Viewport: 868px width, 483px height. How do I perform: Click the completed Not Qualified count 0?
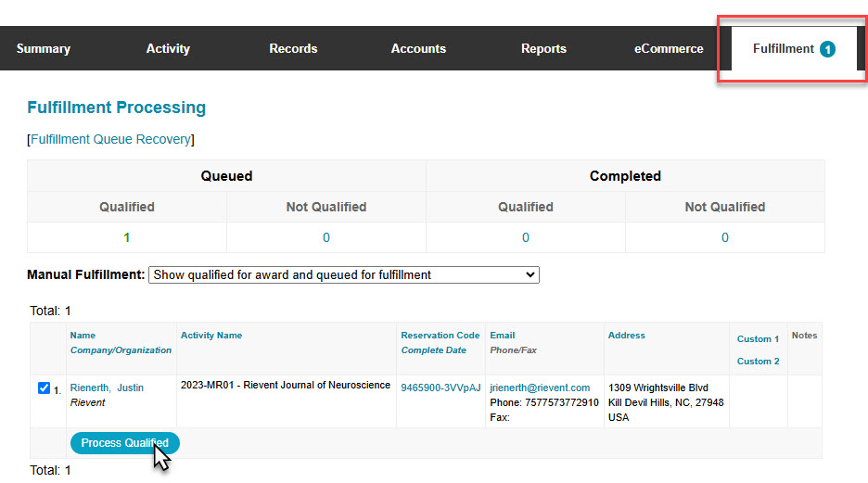click(x=724, y=238)
